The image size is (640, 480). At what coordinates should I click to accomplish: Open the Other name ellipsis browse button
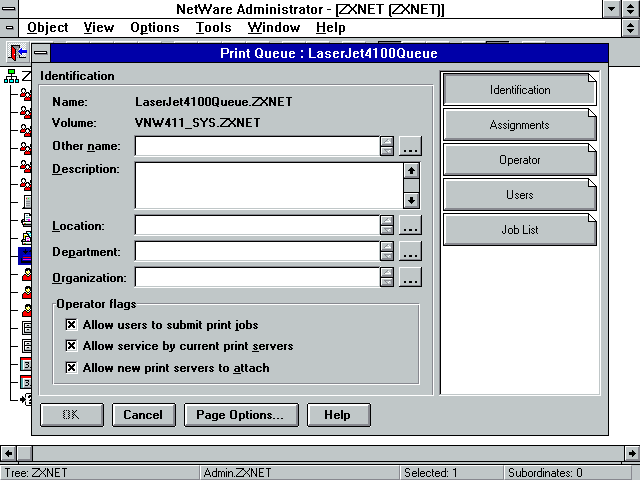point(410,146)
